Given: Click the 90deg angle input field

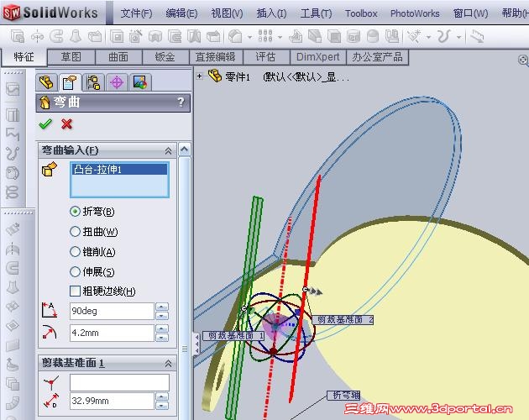Looking at the screenshot, I should point(112,311).
